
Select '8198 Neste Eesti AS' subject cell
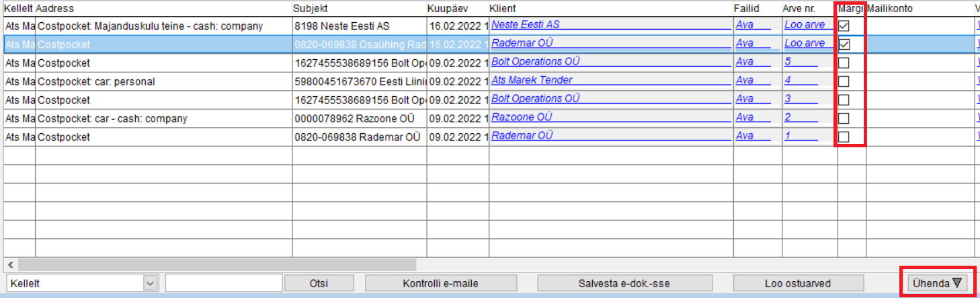click(x=359, y=26)
